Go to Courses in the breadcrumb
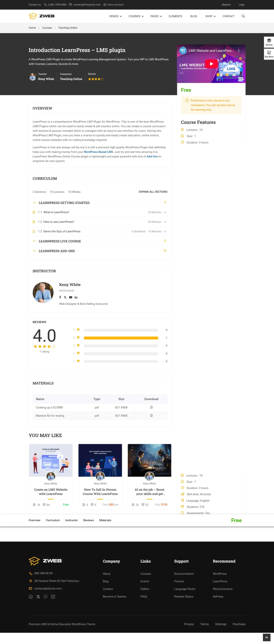Image resolution: width=274 pixels, height=644 pixels. point(47,28)
